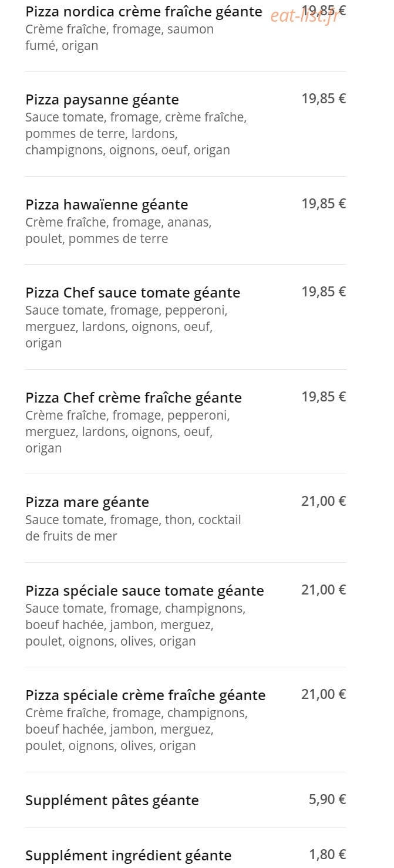Screen dimensions: 394x868
Task: Click Pizza mare géante 21,00 € price
Action: 324,501
